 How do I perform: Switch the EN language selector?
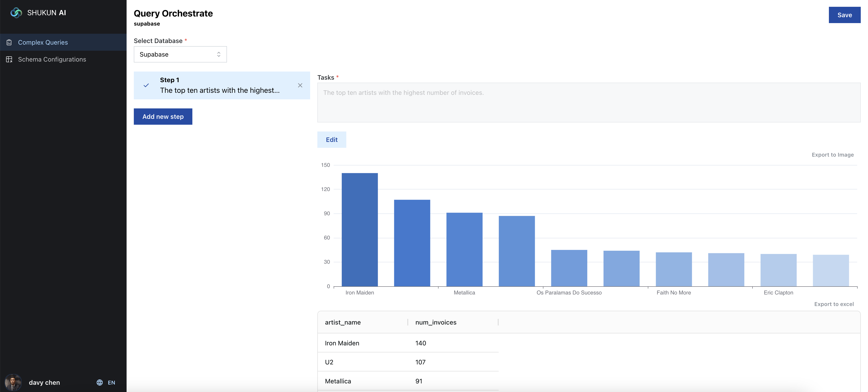pos(111,382)
